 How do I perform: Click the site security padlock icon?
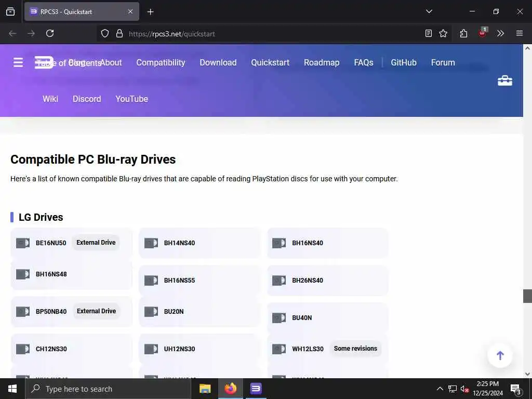coord(119,33)
